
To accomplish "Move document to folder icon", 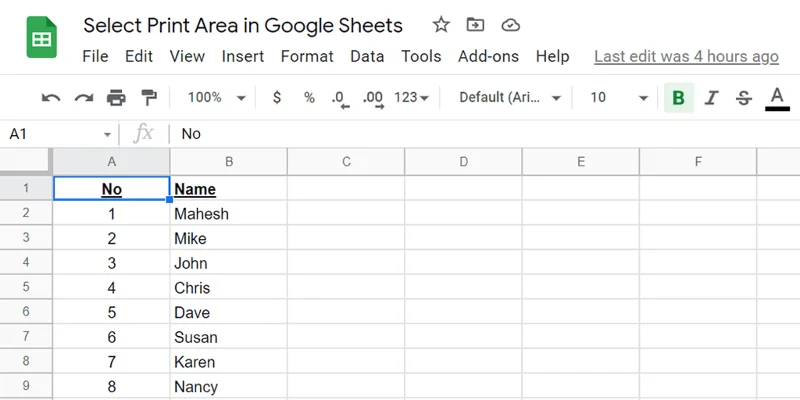I will [475, 24].
